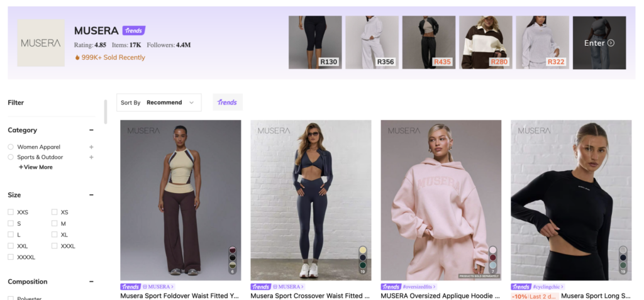
Task: Open the #cyclingchic hashtag link
Action: [548, 287]
